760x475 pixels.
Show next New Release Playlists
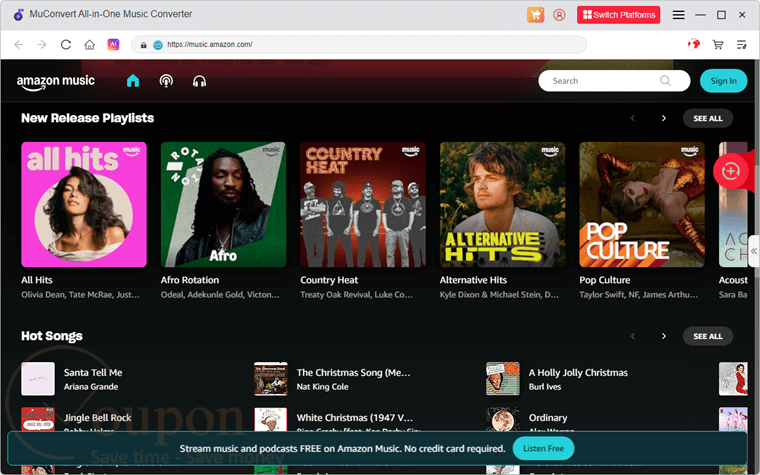664,118
